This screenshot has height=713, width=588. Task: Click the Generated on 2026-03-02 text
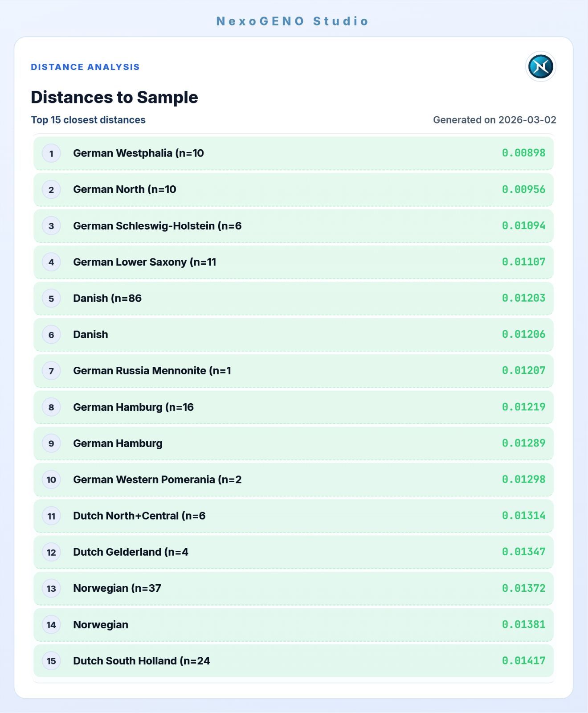(x=494, y=120)
